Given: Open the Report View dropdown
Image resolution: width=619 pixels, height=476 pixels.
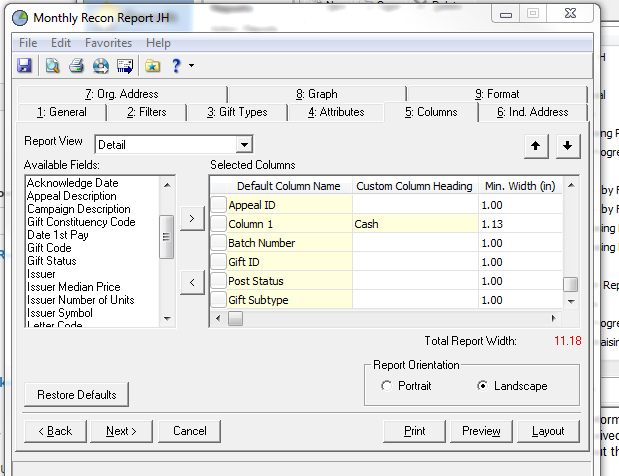Looking at the screenshot, I should click(x=244, y=144).
